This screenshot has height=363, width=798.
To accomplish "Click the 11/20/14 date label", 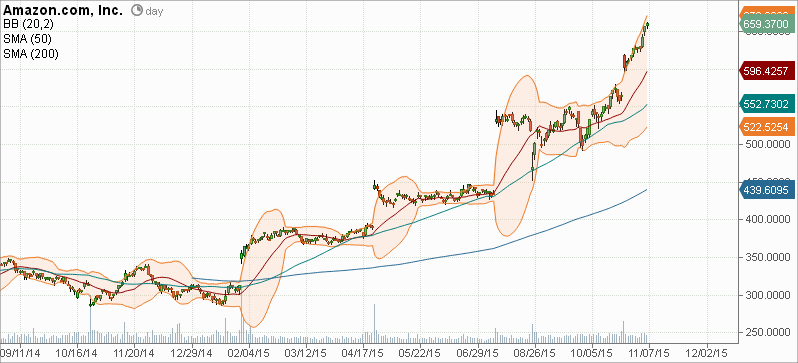I will (133, 352).
